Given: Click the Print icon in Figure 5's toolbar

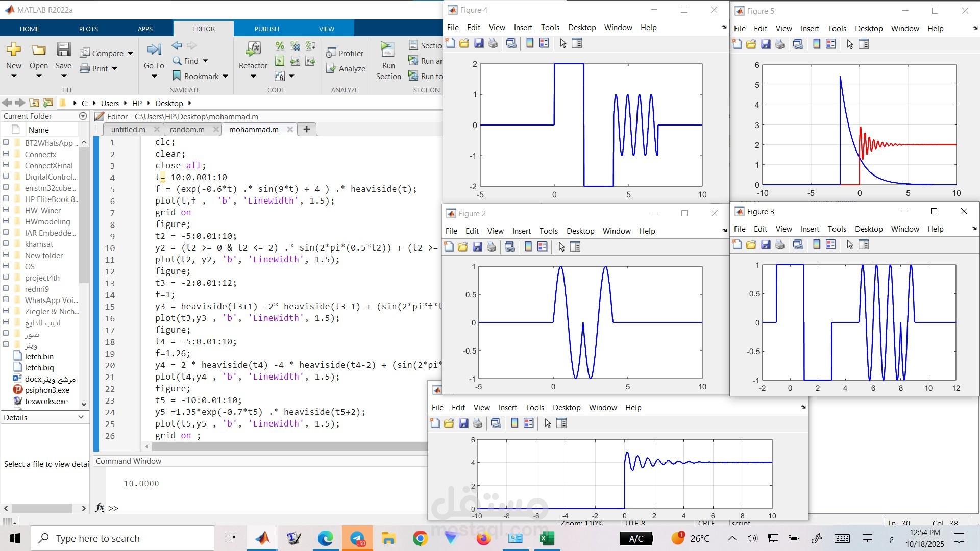Looking at the screenshot, I should tap(780, 44).
